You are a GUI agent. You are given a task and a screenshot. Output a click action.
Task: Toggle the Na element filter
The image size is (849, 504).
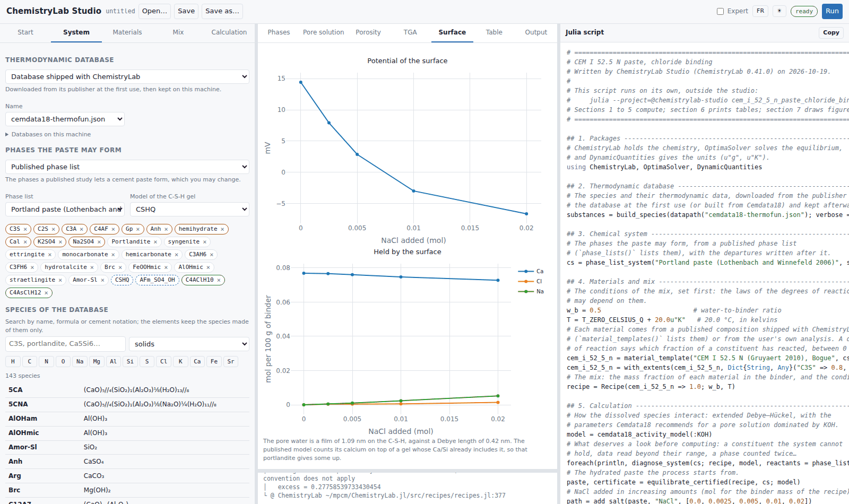tap(80, 361)
